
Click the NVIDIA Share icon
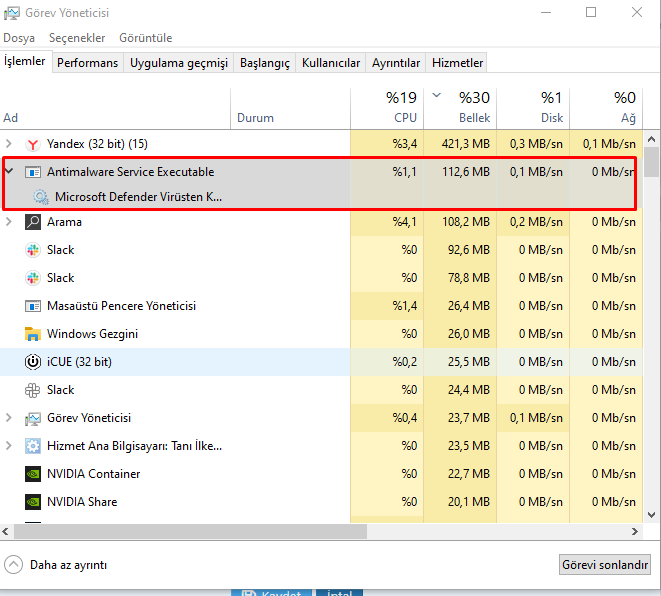pos(33,502)
